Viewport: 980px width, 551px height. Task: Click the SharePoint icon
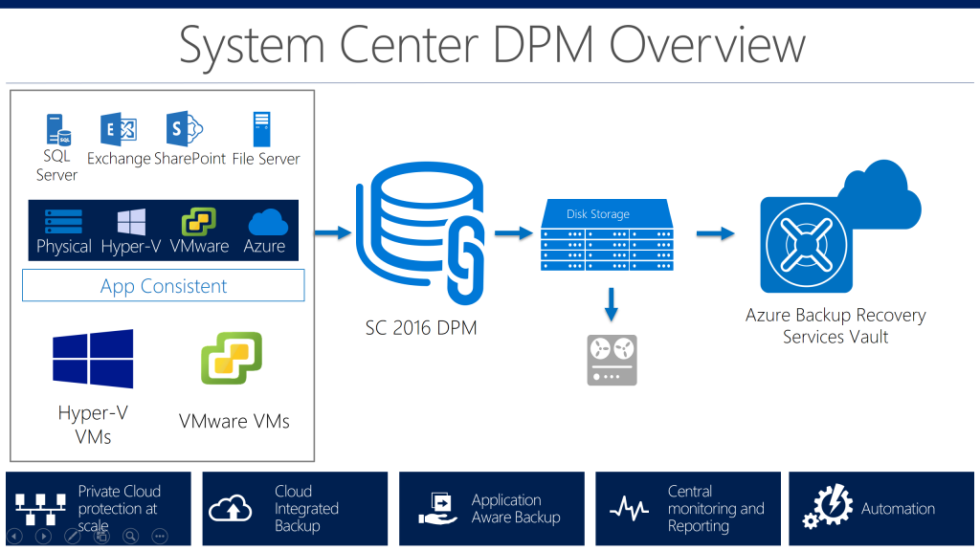185,129
